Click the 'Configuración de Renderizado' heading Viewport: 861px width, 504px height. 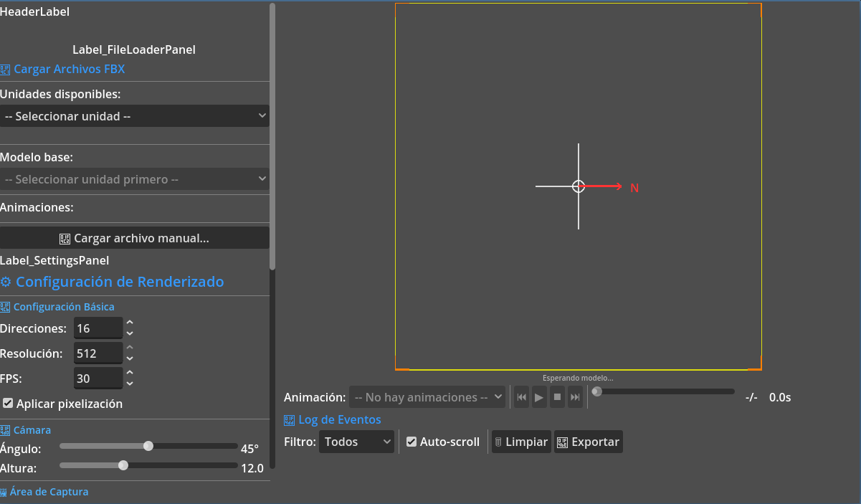[x=120, y=282]
